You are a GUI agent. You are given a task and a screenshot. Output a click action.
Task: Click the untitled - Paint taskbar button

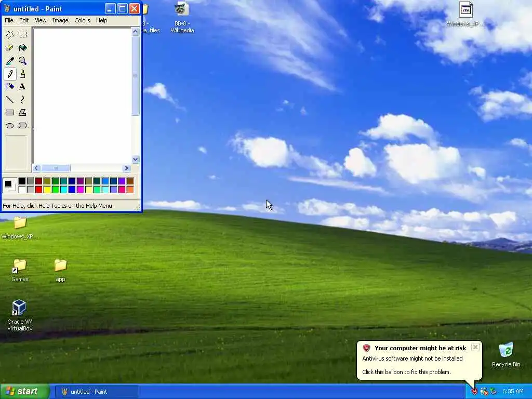(97, 392)
